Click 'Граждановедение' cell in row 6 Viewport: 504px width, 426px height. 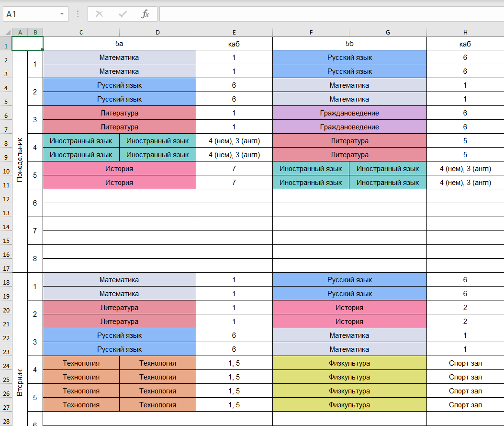349,113
